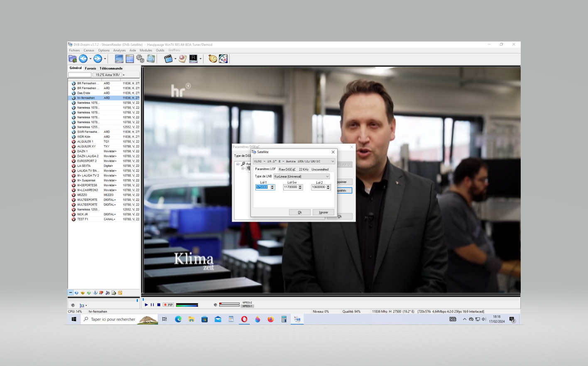Click the signal graph window toolbar icon
This screenshot has width=588, height=366.
[130, 59]
